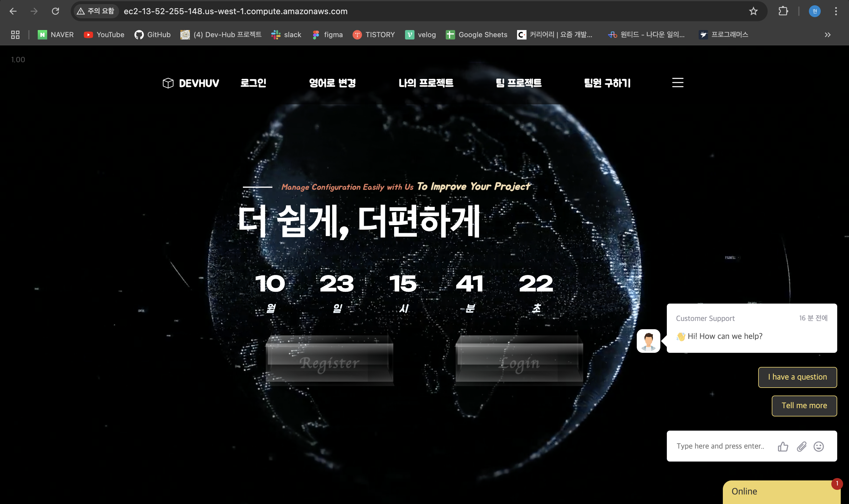Click the 로그인 navigation item
The width and height of the screenshot is (849, 504).
point(253,83)
